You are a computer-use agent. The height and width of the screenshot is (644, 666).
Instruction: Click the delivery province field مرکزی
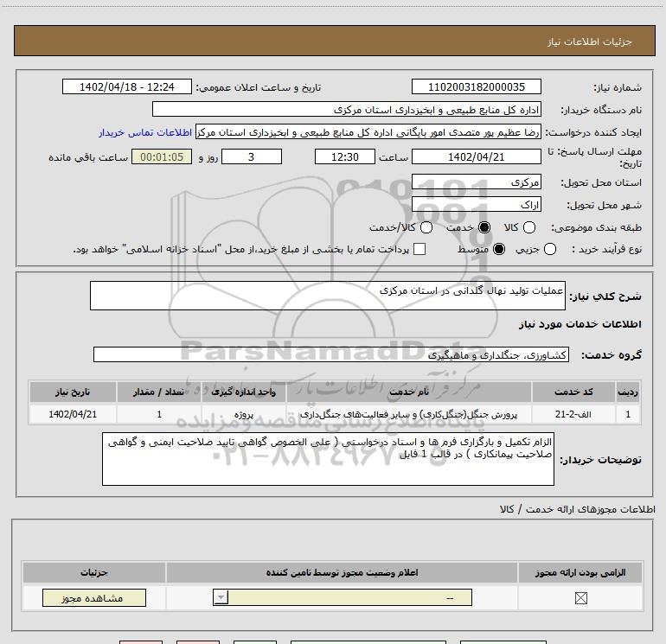pos(476,182)
